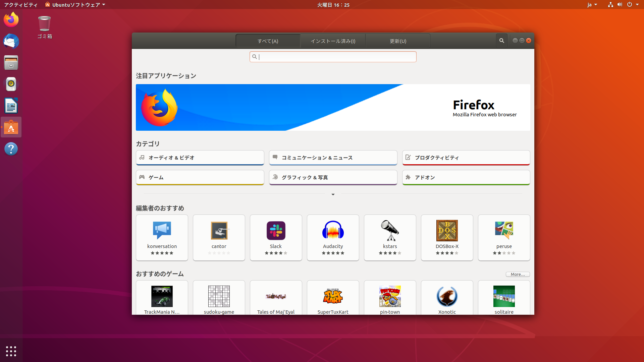
Task: Open the ゲーム category button
Action: pyautogui.click(x=200, y=177)
